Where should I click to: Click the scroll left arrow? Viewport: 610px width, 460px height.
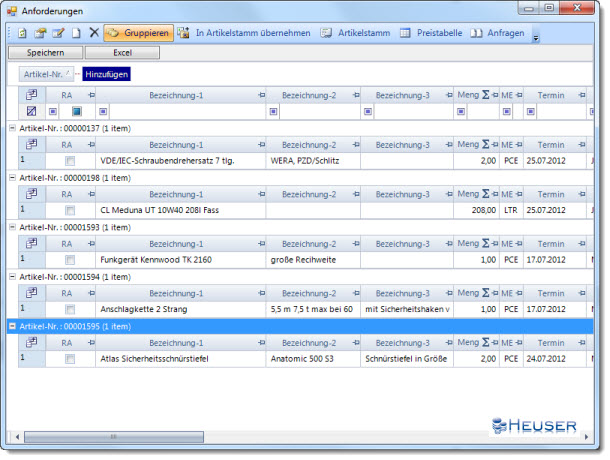click(x=17, y=437)
